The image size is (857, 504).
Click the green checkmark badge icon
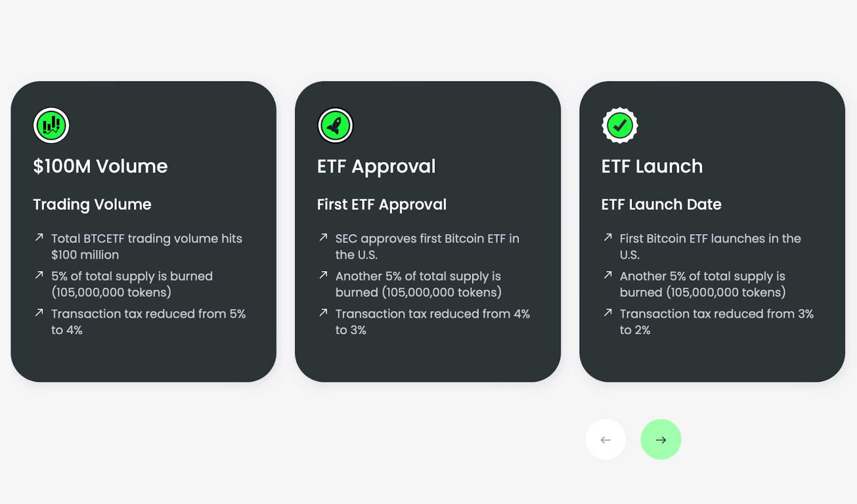pos(620,126)
